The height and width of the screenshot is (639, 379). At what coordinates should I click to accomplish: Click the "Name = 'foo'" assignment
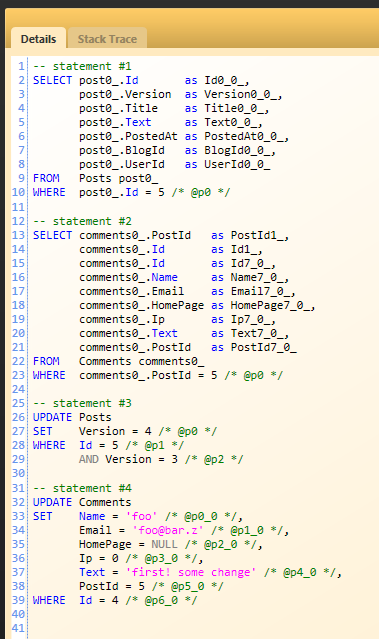(x=118, y=516)
